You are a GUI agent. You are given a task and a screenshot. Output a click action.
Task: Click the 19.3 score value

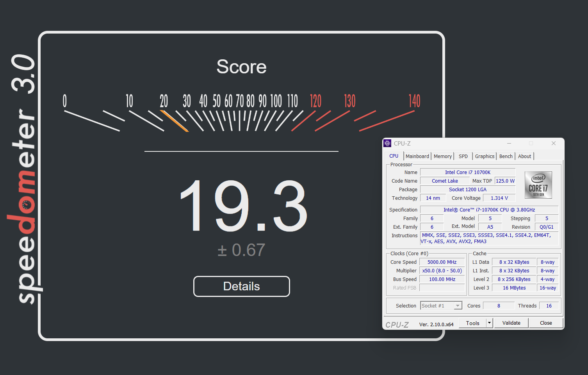click(244, 205)
